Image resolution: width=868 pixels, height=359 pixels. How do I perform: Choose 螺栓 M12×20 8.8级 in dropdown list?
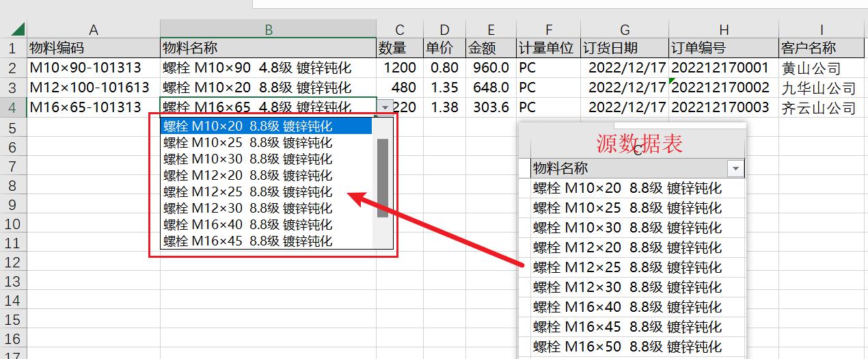(x=267, y=175)
